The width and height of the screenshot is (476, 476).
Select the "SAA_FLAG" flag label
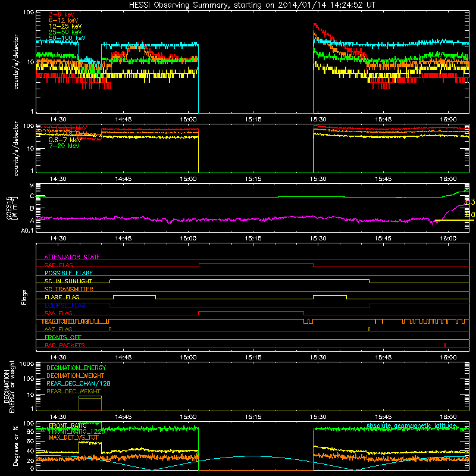pos(58,314)
